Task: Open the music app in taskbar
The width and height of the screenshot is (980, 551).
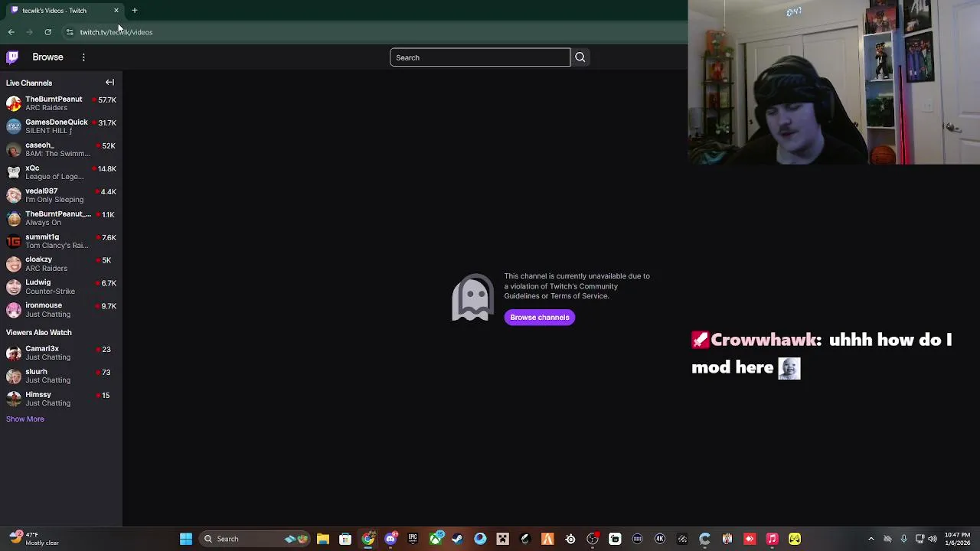Action: click(773, 539)
